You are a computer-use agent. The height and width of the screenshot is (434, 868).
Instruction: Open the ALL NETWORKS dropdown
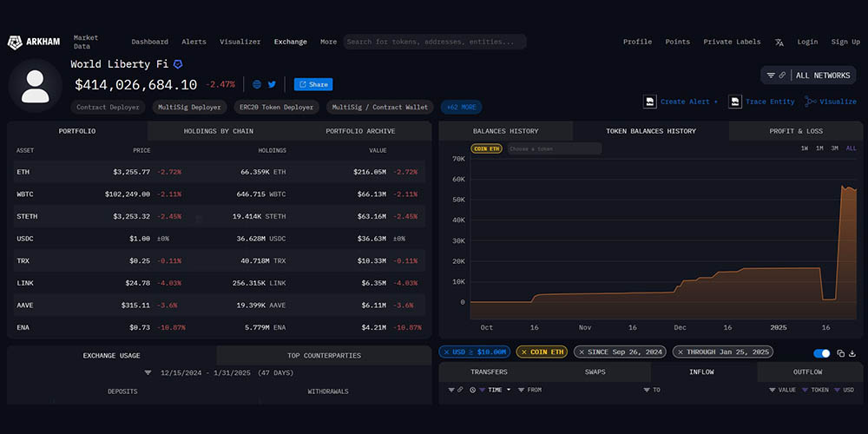[x=808, y=76]
